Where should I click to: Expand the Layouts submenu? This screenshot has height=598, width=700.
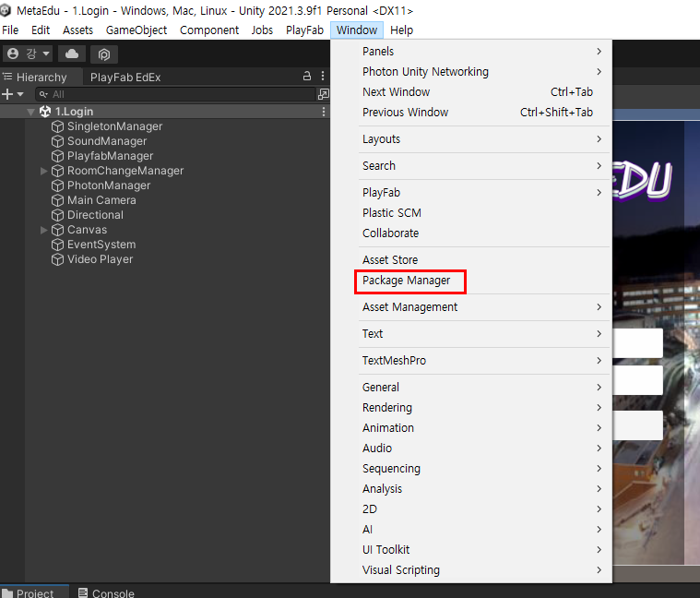[471, 139]
